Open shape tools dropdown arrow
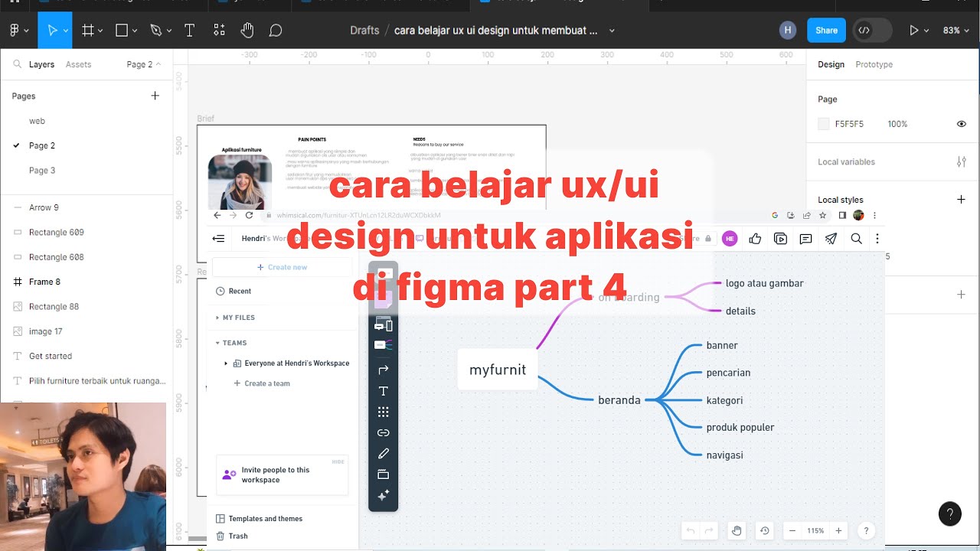The width and height of the screenshot is (980, 551). 135,31
